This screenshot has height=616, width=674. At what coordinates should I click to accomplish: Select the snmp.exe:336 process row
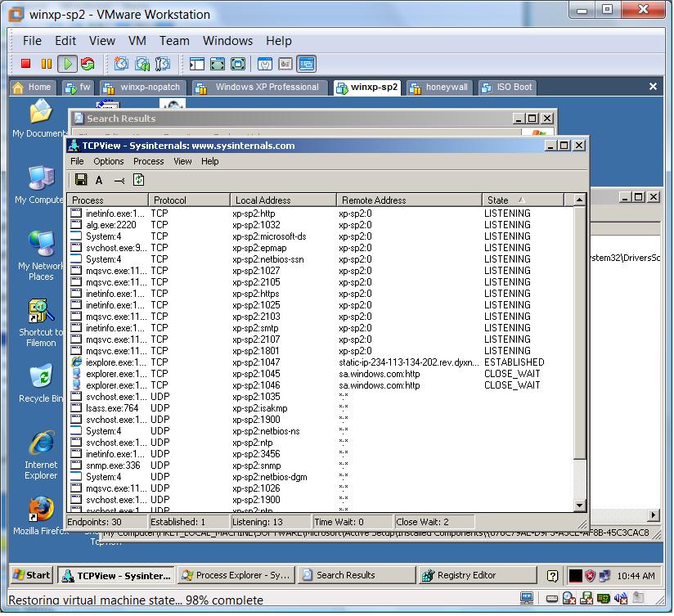[x=321, y=465]
